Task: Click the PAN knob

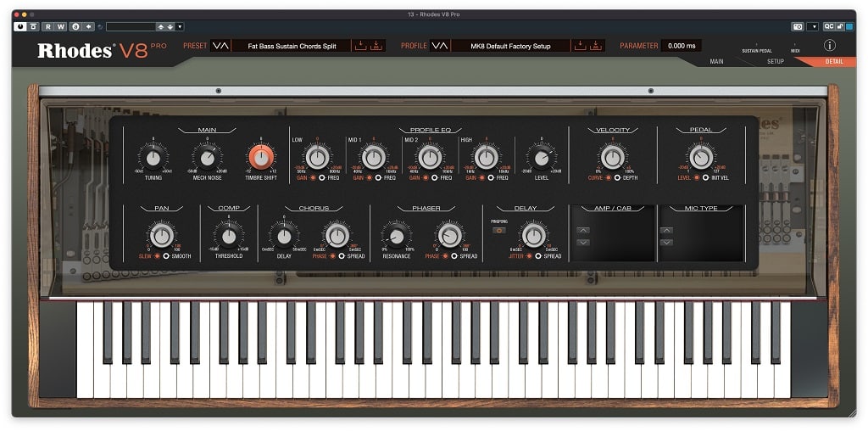Action: coord(162,236)
